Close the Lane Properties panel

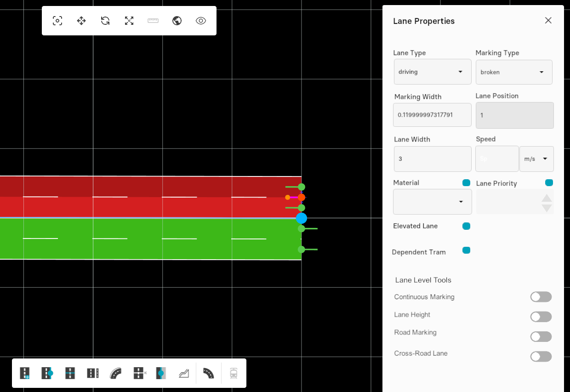pyautogui.click(x=548, y=21)
